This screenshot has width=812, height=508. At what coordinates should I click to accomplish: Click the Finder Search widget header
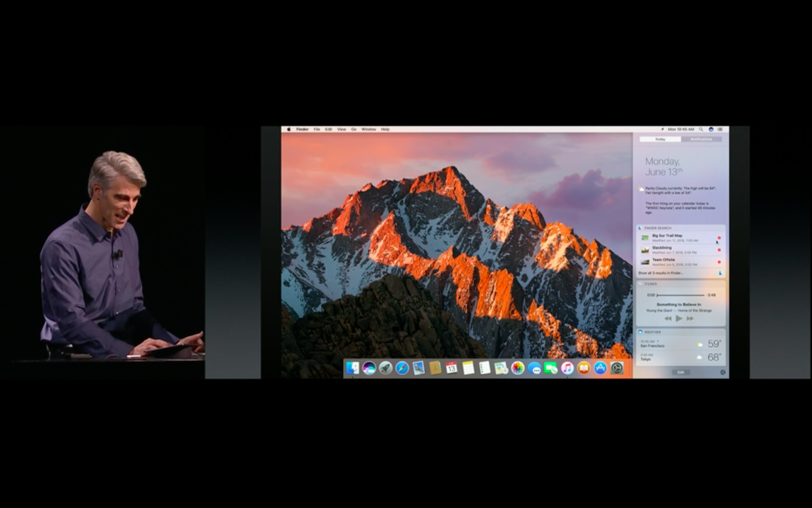click(681, 228)
